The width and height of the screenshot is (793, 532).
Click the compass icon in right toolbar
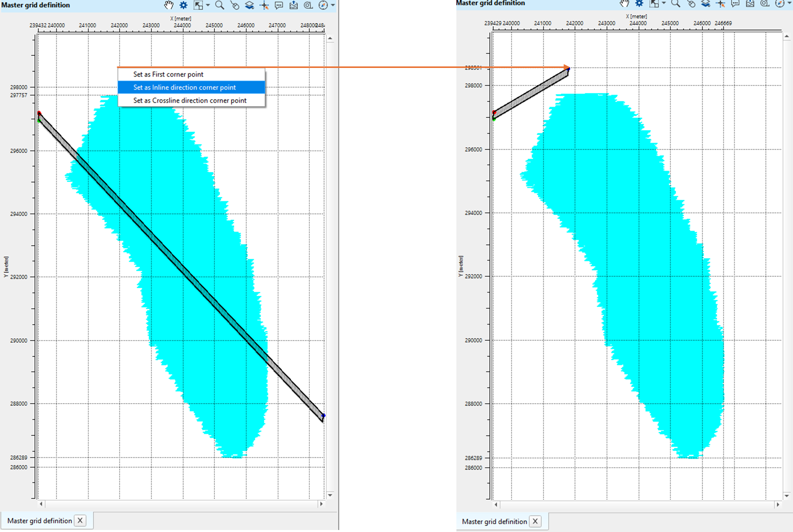779,3
